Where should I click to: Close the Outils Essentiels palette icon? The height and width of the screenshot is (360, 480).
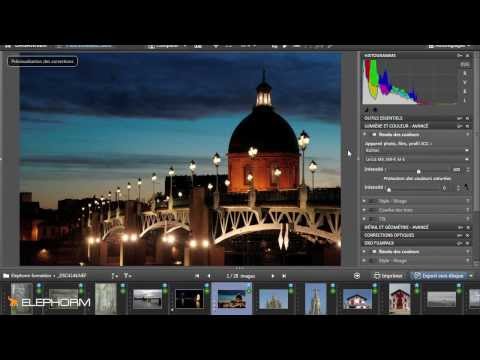pyautogui.click(x=468, y=118)
